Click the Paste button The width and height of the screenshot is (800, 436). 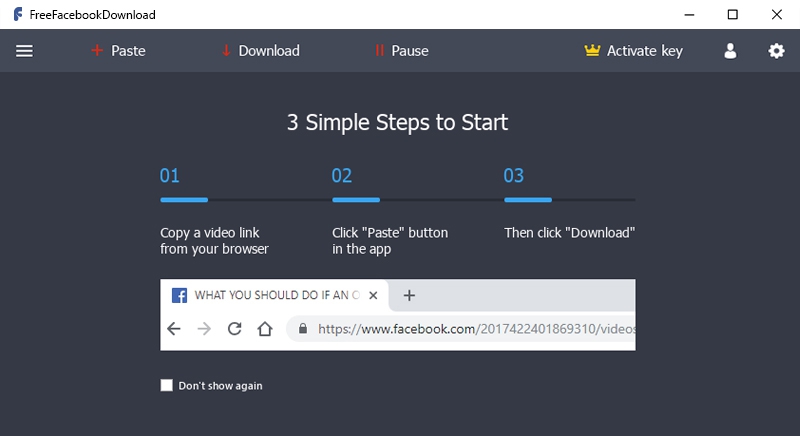click(118, 51)
